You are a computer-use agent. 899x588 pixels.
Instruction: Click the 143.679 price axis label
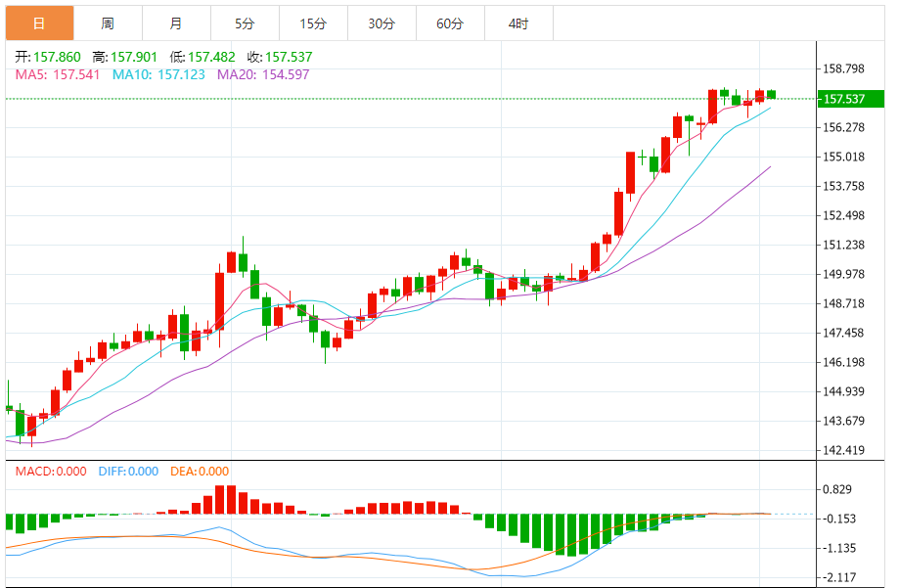843,421
